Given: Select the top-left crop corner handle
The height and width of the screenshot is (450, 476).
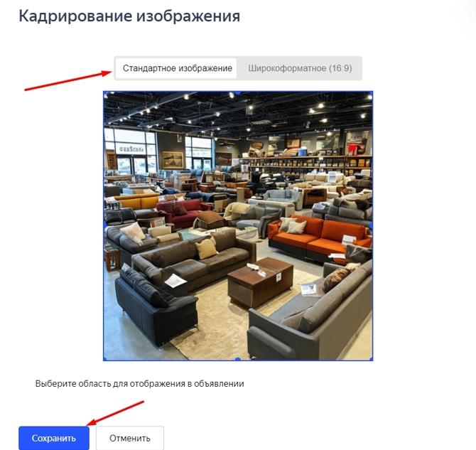Looking at the screenshot, I should tap(104, 92).
